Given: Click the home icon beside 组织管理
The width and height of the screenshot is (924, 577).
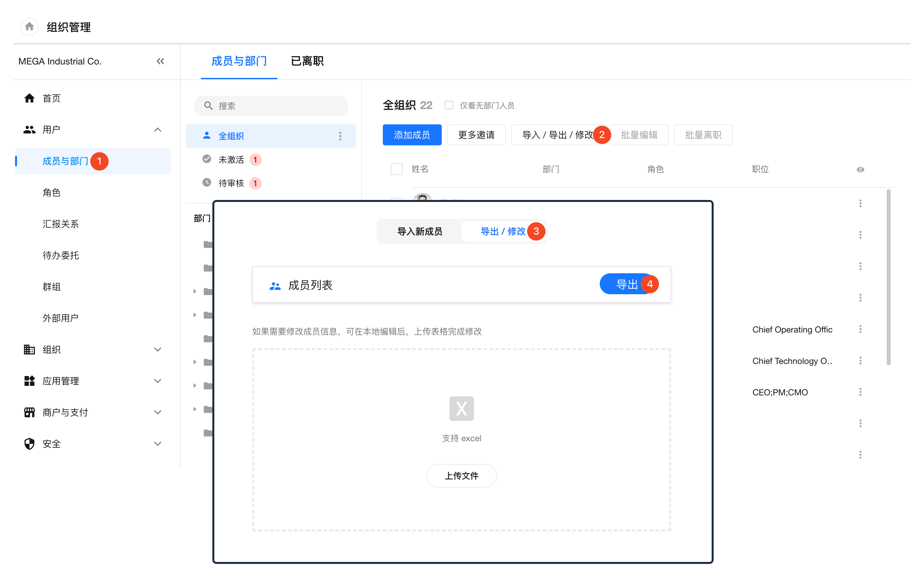Looking at the screenshot, I should 29,27.
